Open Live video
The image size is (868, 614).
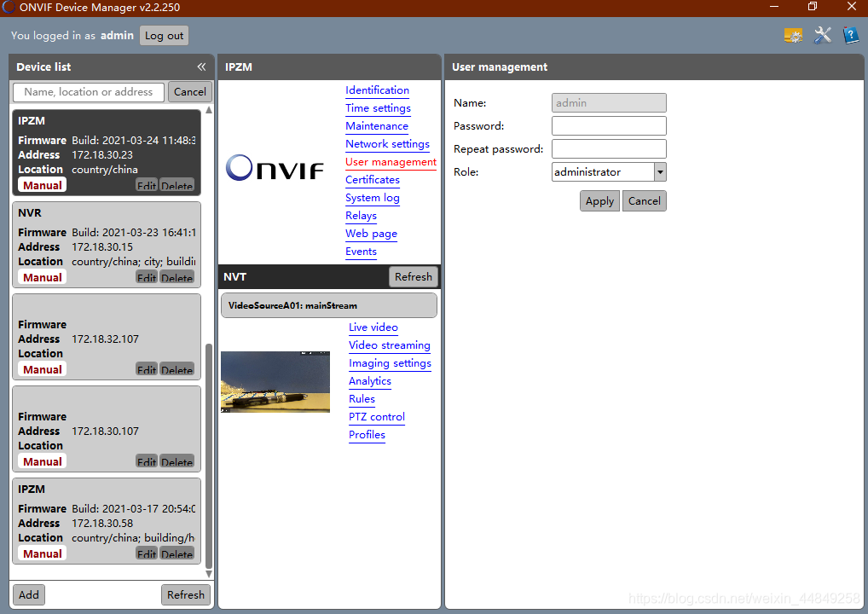(x=373, y=327)
